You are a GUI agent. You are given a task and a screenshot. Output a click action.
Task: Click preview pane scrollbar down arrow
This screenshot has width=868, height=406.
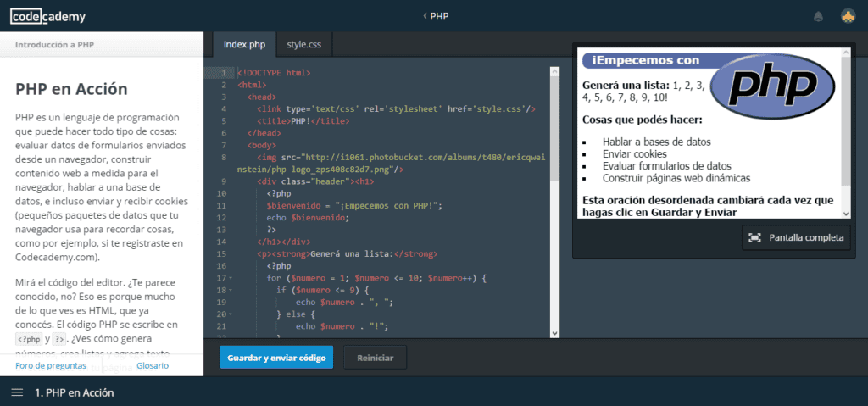(845, 214)
